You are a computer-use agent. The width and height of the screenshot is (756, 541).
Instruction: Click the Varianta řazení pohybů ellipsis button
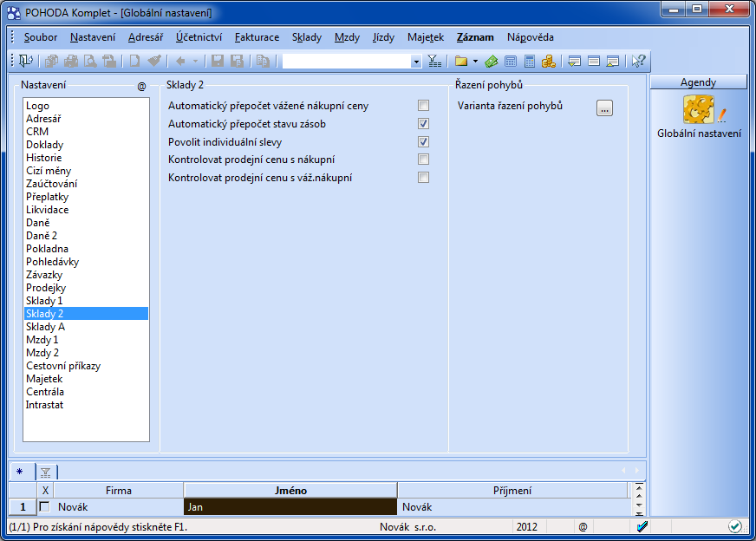[x=604, y=108]
